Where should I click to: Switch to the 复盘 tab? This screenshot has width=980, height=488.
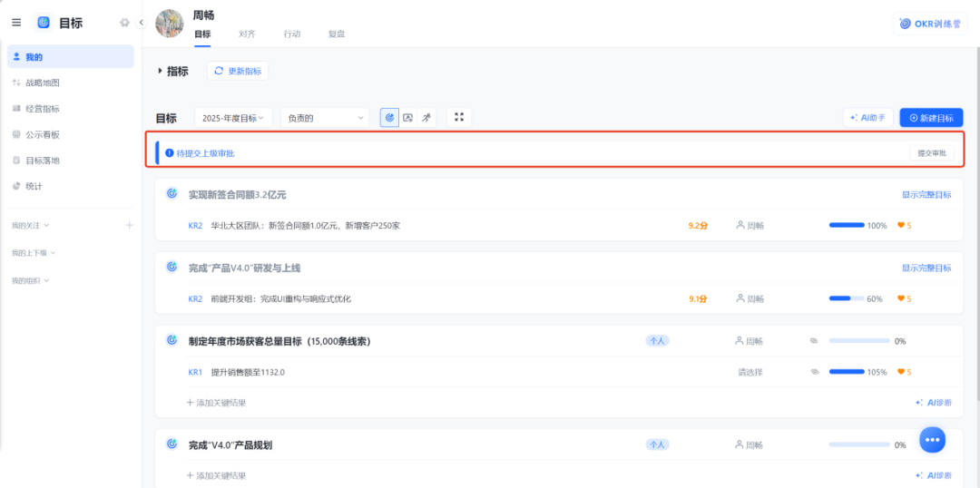(x=337, y=34)
